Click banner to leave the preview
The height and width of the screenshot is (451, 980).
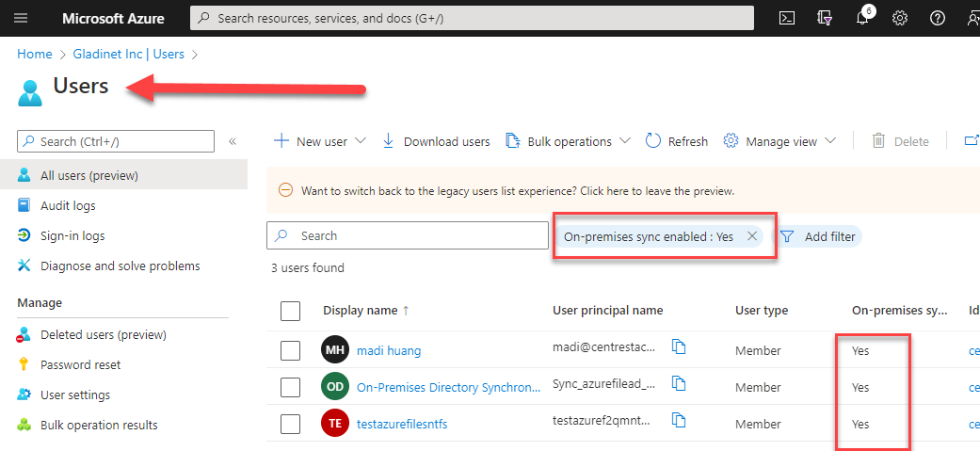click(518, 191)
